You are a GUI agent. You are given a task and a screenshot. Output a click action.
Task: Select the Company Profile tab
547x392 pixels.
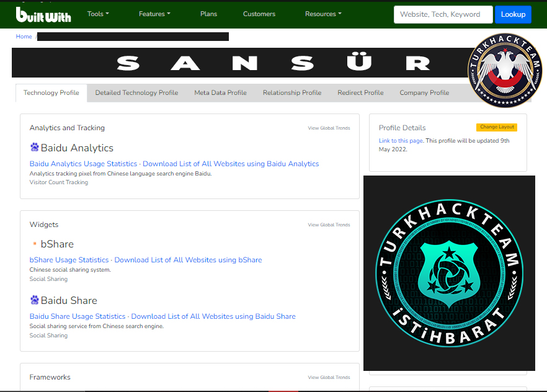point(424,93)
